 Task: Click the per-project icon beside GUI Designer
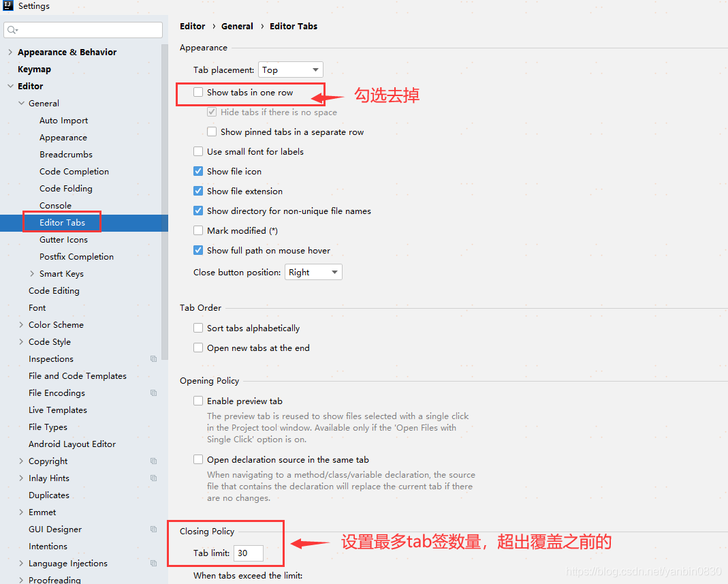153,529
